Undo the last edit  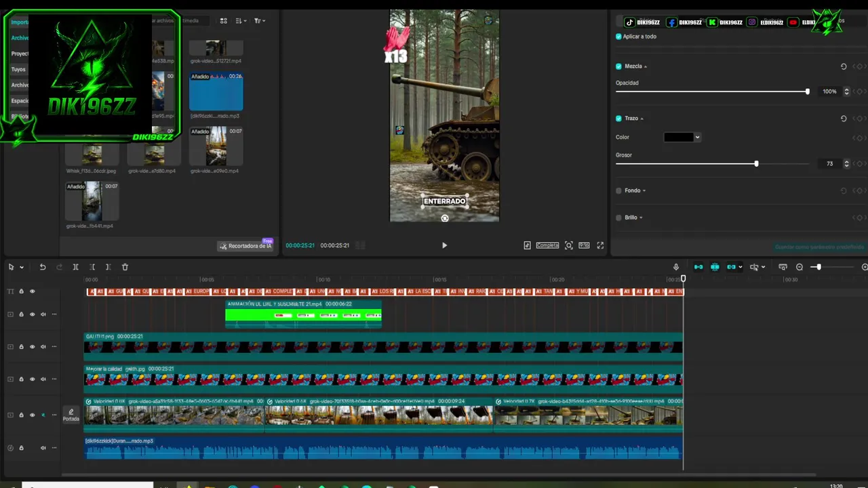coord(43,267)
